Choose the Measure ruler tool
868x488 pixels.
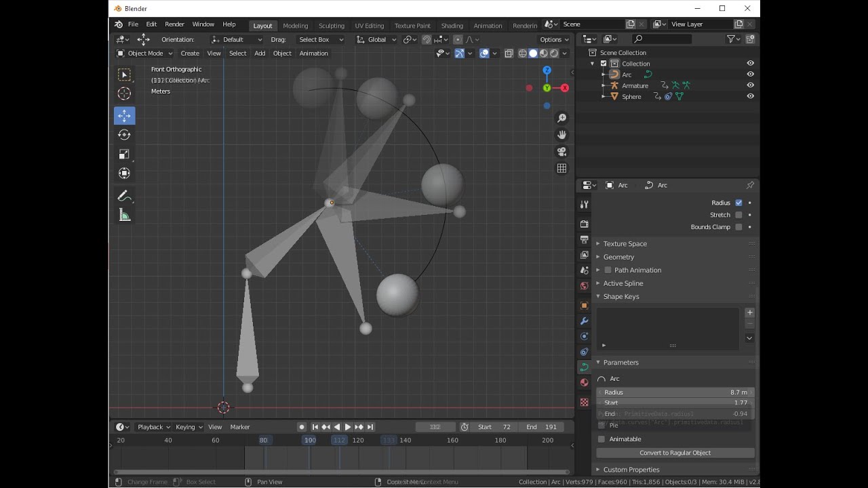124,215
